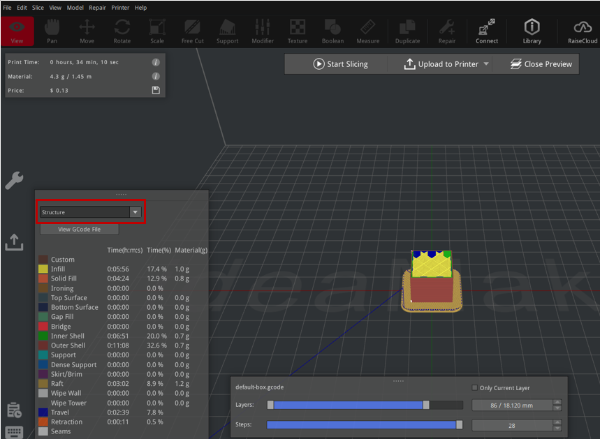Viewport: 600px width, 439px height.
Task: Expand the Upload to Printer dropdown arrow
Action: point(486,64)
